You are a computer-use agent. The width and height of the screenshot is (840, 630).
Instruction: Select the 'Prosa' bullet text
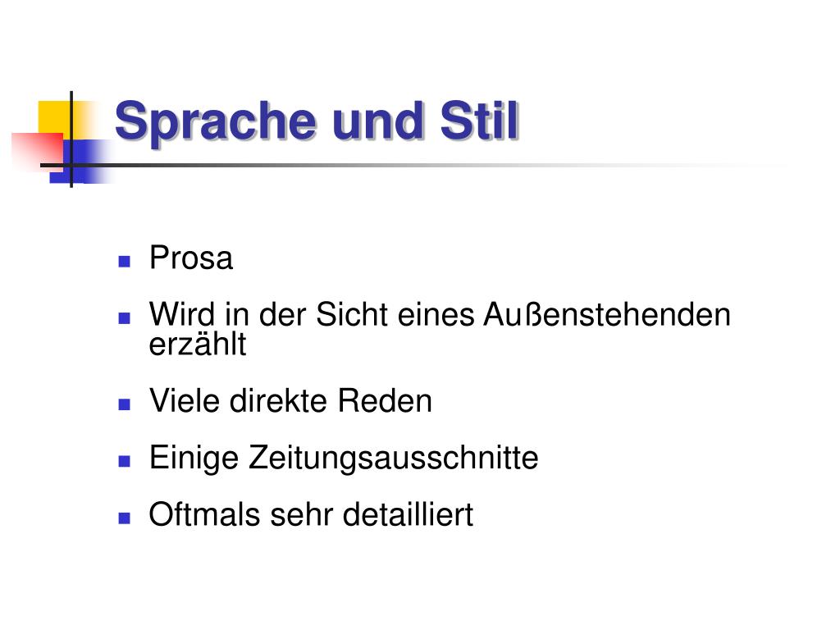(190, 258)
